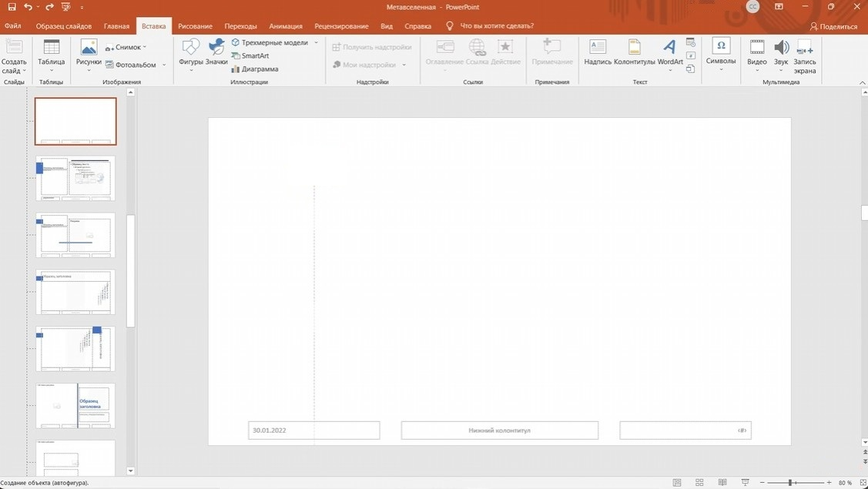Click the Запись экрана icon
The width and height of the screenshot is (868, 489).
(805, 56)
